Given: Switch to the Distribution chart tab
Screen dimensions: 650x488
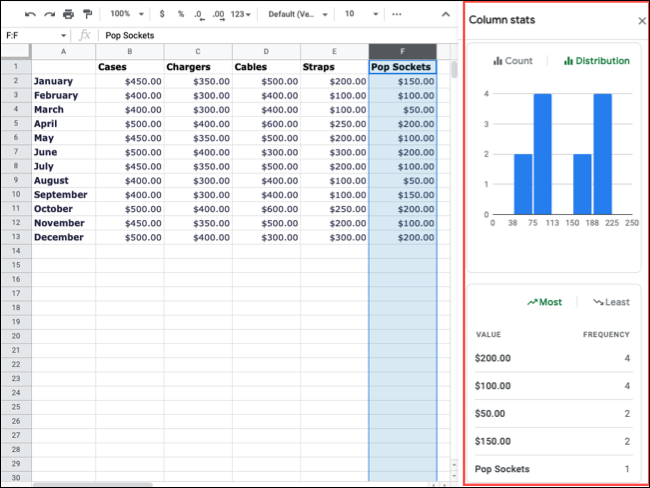Looking at the screenshot, I should tap(597, 61).
